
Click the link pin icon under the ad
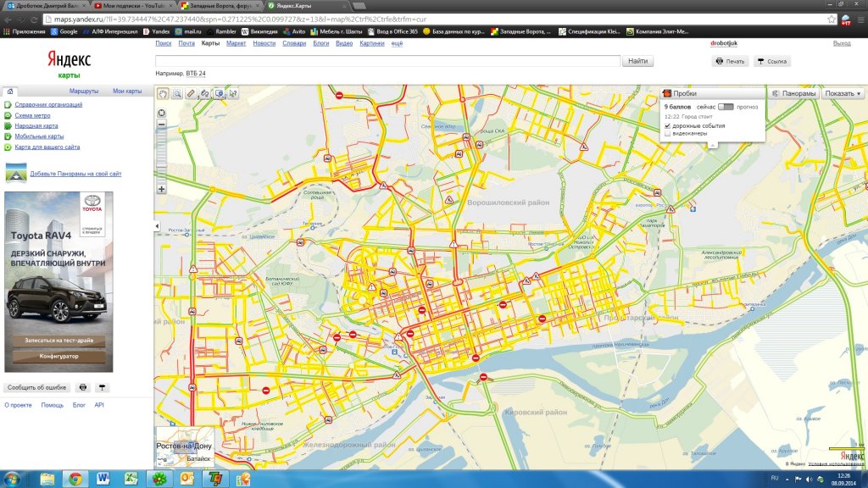point(102,387)
